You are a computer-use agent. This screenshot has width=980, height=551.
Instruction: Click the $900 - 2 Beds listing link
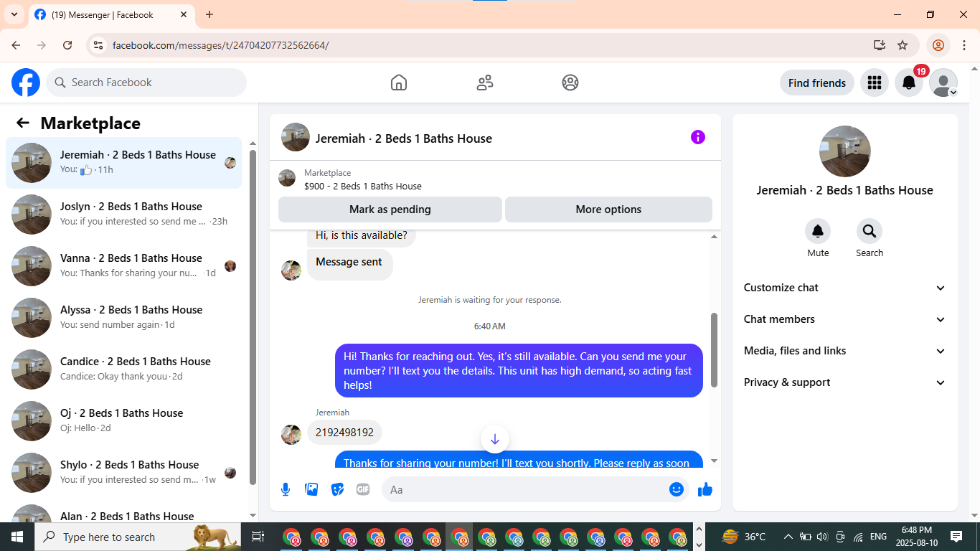pyautogui.click(x=363, y=186)
